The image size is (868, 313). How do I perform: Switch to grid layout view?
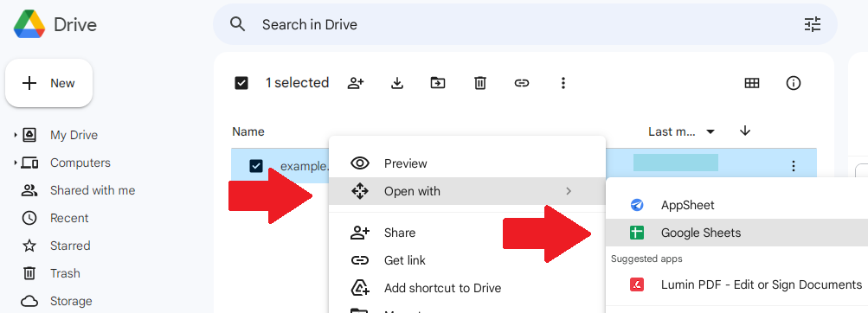752,83
